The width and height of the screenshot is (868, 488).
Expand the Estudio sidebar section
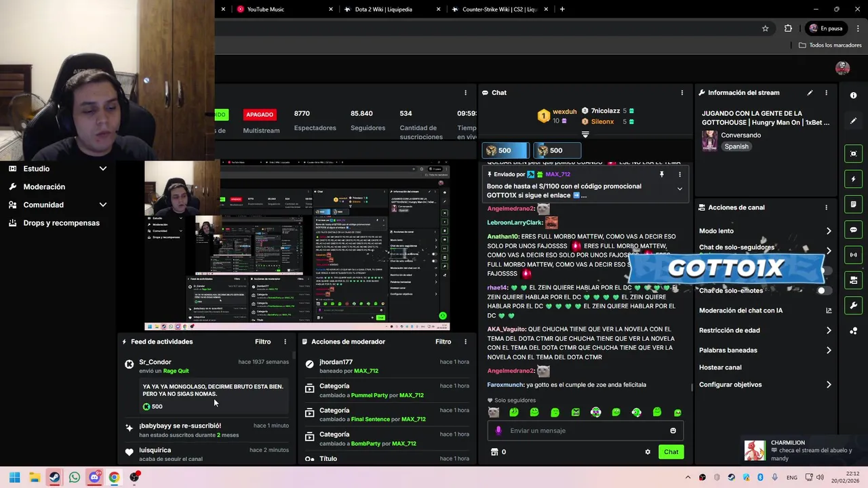pos(103,169)
